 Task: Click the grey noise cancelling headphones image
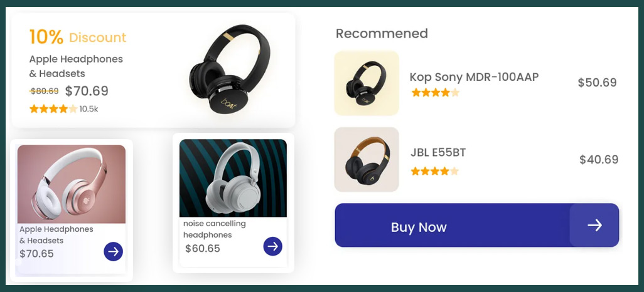[x=233, y=178]
